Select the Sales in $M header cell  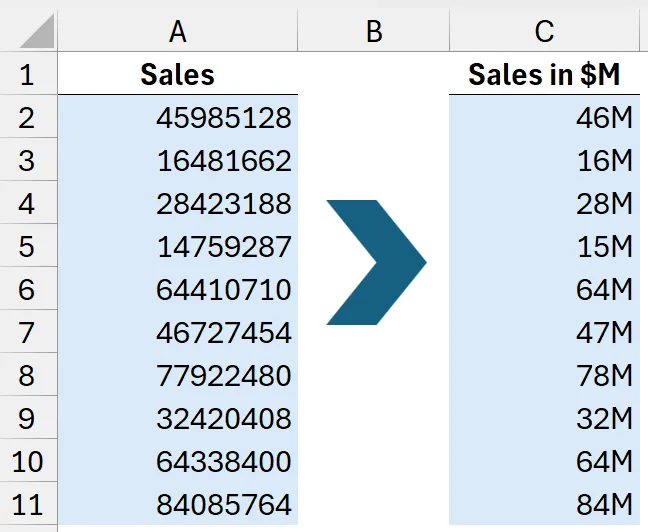[x=544, y=74]
